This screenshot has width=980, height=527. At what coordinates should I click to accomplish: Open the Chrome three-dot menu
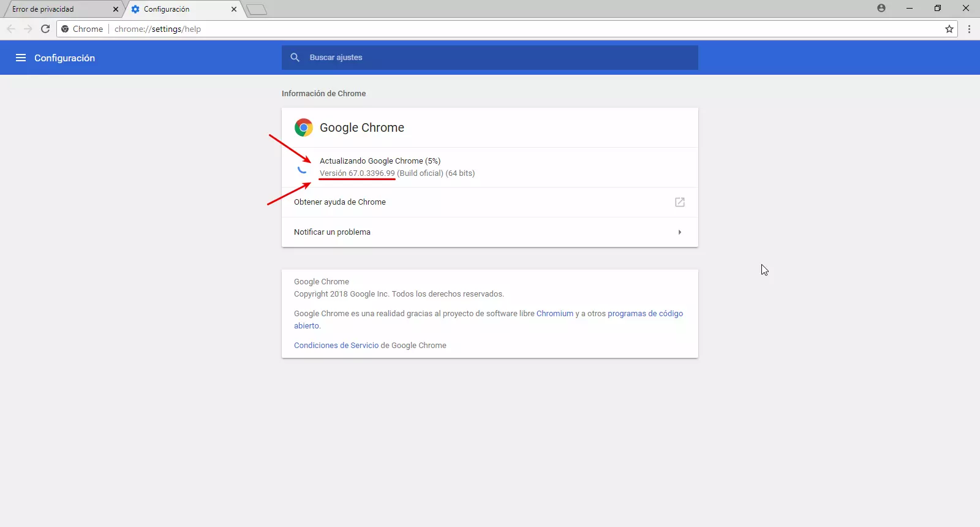pyautogui.click(x=969, y=29)
